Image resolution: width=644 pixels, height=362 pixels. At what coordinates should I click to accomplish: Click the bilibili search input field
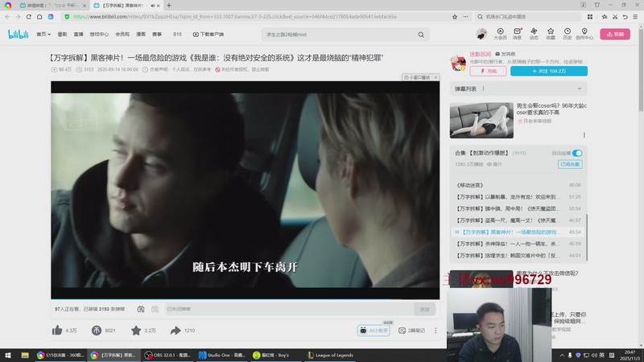click(339, 35)
